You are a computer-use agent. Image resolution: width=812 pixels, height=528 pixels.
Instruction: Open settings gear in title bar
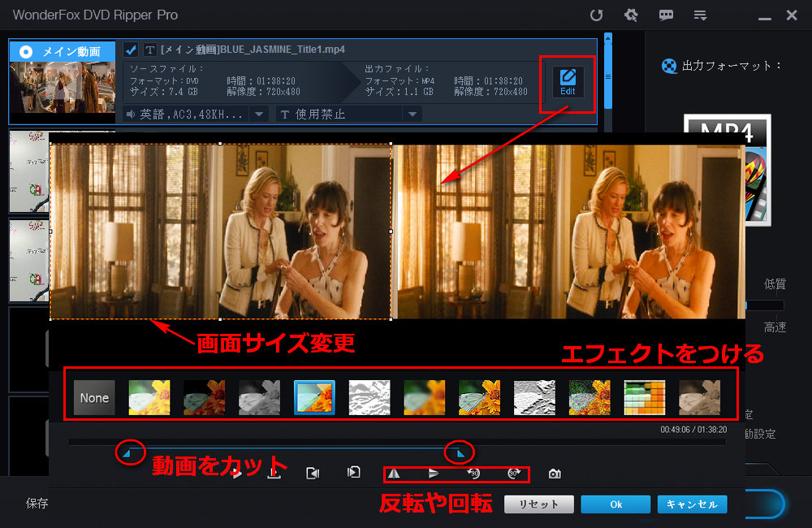click(x=631, y=15)
